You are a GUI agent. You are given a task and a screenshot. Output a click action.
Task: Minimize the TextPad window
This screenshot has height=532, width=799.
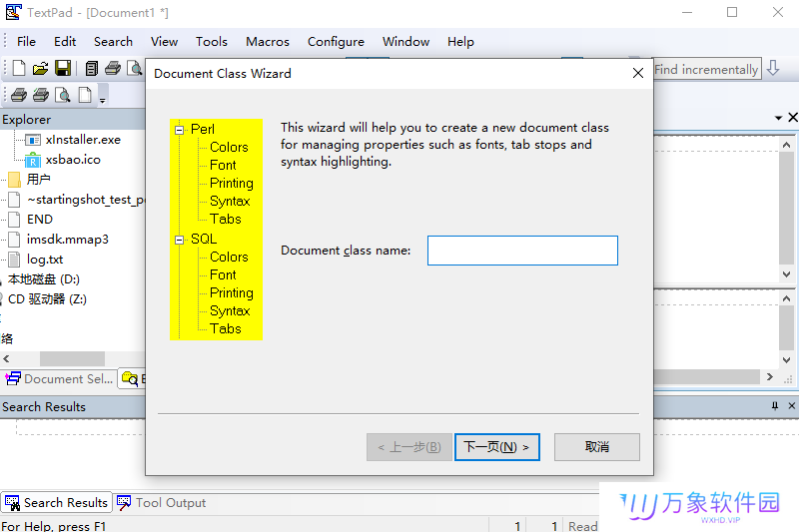click(x=687, y=12)
